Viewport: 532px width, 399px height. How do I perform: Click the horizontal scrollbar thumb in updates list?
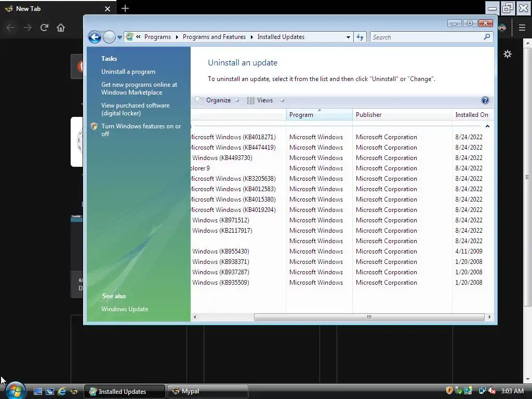click(x=369, y=317)
